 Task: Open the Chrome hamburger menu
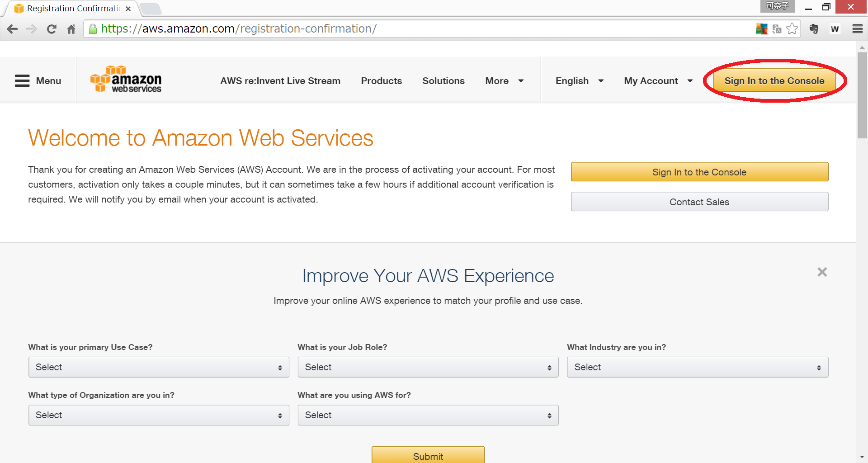click(857, 29)
